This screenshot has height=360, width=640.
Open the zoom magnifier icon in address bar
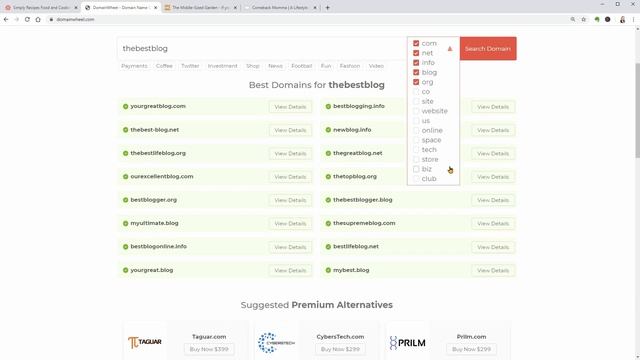pos(573,19)
